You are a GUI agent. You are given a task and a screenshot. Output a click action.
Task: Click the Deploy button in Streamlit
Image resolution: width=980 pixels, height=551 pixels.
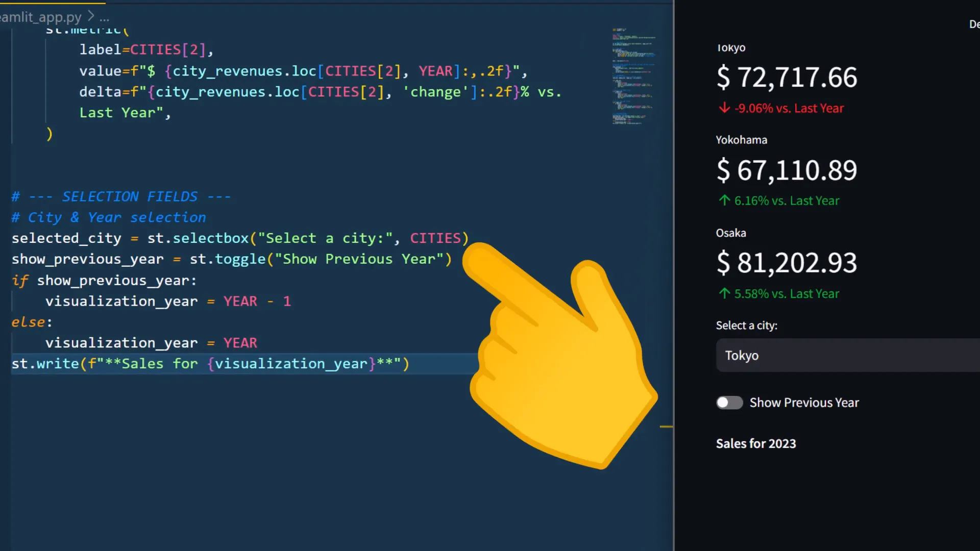974,24
